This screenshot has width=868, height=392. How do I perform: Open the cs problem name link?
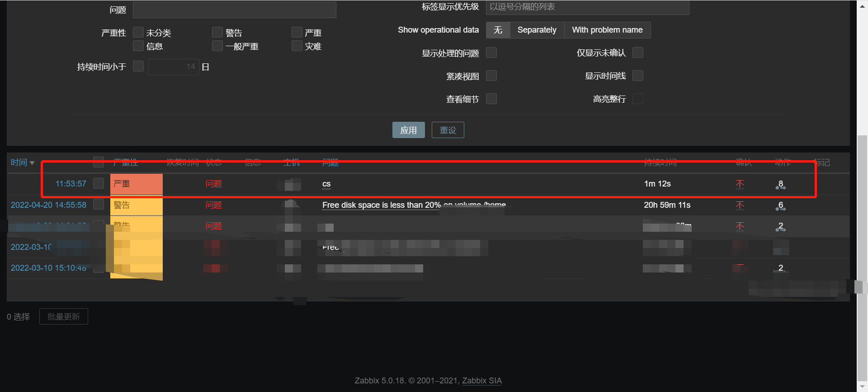point(326,184)
